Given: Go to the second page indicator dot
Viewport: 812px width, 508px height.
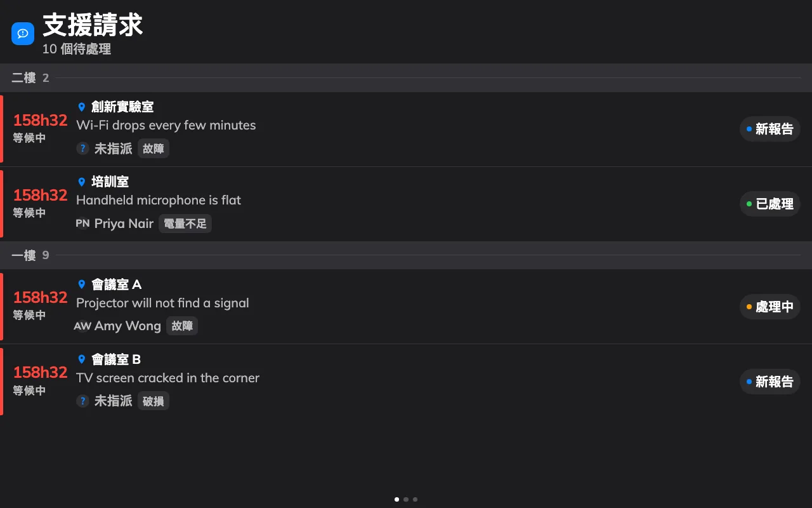Looking at the screenshot, I should 406,499.
